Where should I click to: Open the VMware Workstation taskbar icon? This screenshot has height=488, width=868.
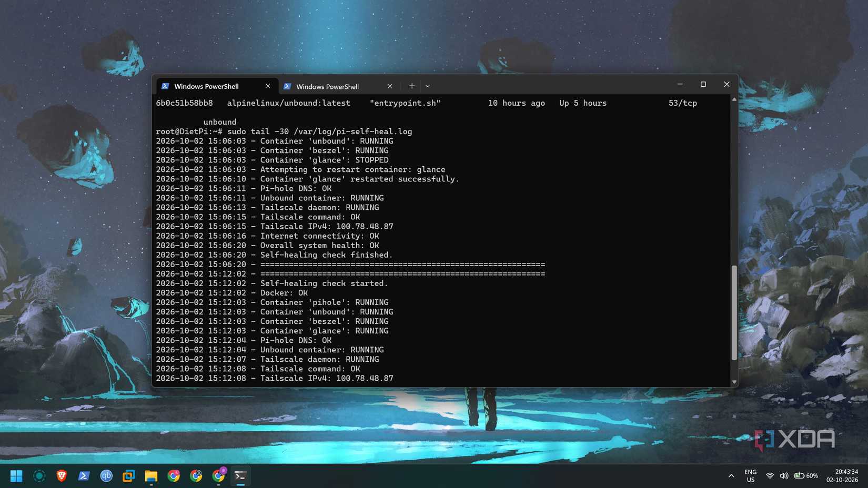coord(128,476)
